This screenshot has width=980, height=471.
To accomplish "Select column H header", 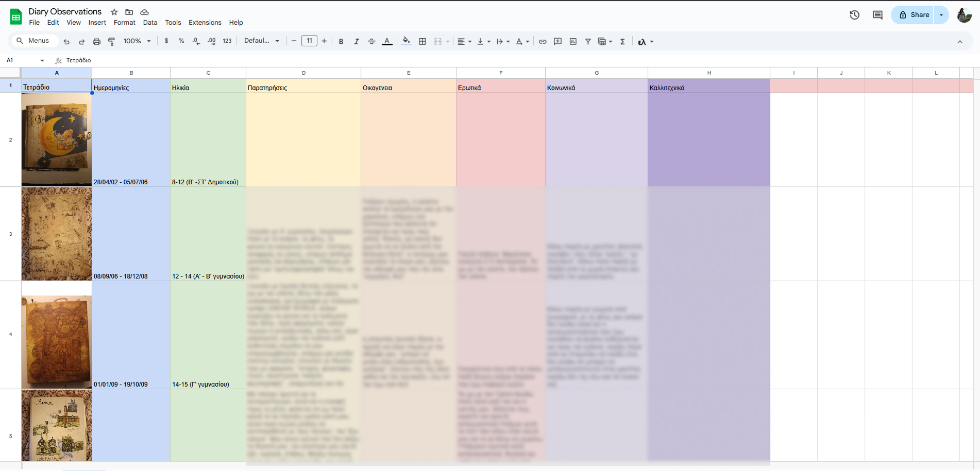I will tap(709, 73).
